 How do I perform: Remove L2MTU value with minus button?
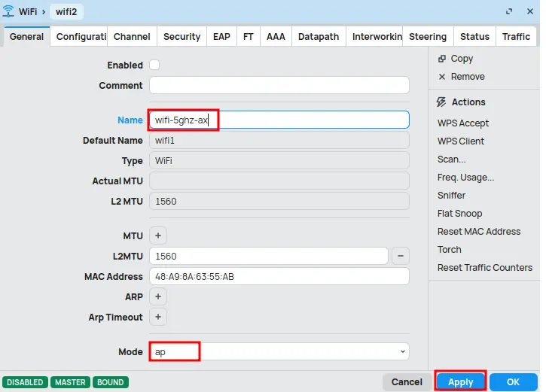coord(401,257)
